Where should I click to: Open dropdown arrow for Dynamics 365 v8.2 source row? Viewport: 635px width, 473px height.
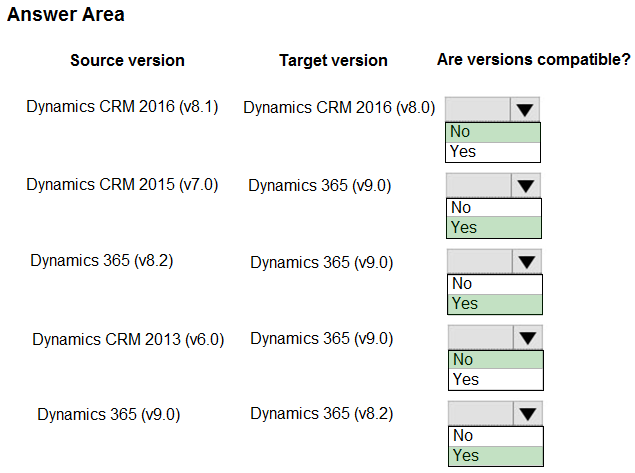(x=527, y=262)
